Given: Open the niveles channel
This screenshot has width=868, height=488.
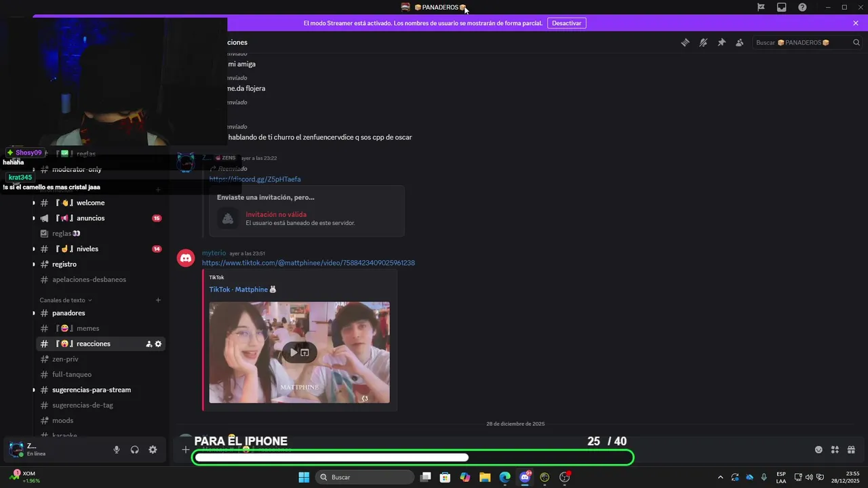Looking at the screenshot, I should click(100, 249).
